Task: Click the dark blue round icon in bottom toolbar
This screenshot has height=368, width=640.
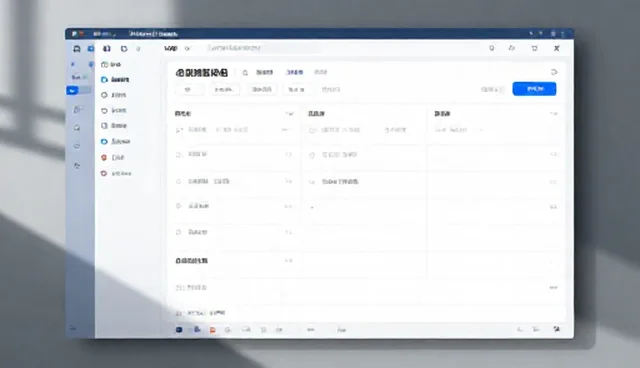Action: tap(179, 330)
